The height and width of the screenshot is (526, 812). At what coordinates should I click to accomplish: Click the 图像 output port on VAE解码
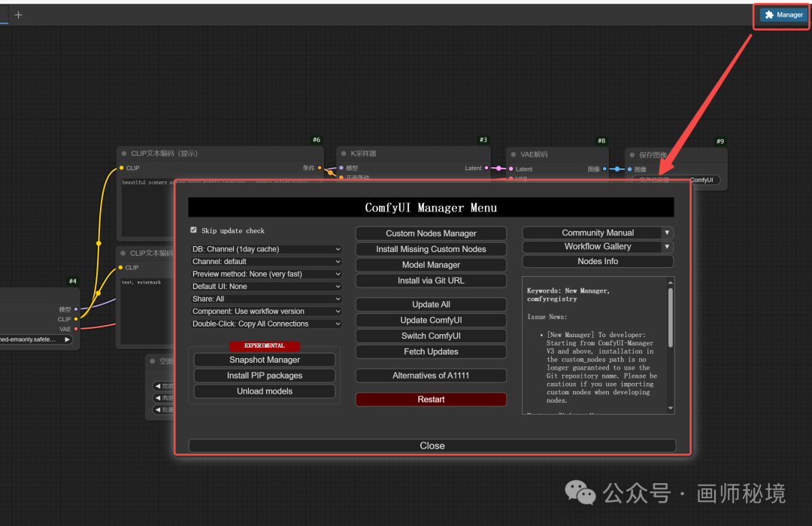pos(604,169)
